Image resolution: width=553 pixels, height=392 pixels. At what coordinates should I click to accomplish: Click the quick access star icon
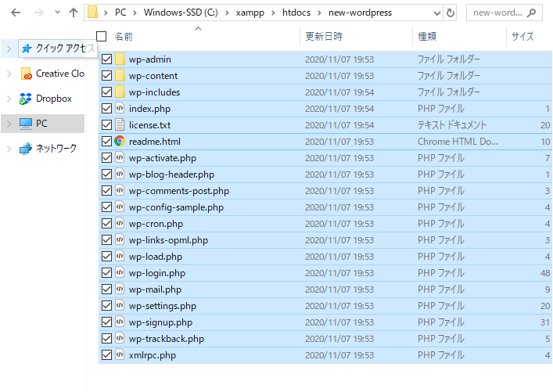tap(26, 49)
